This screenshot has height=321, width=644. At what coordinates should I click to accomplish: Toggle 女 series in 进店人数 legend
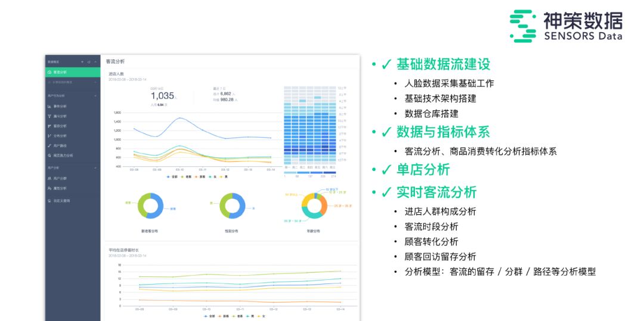pyautogui.click(x=212, y=177)
